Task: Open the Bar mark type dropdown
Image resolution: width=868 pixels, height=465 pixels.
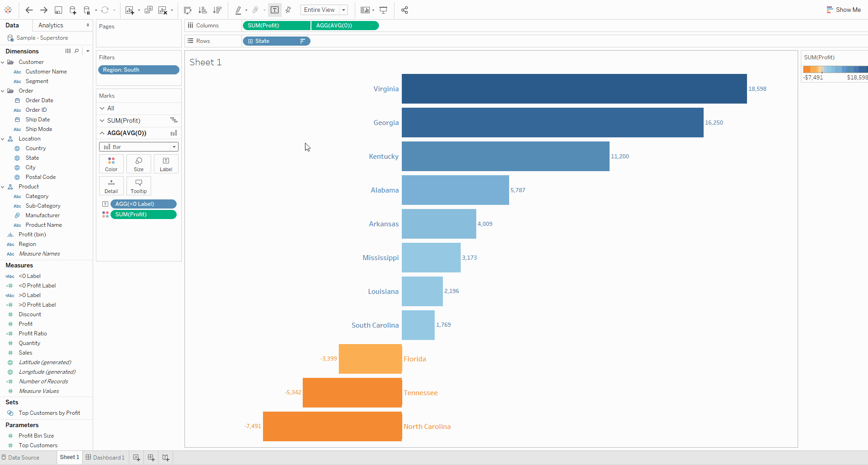Action: coord(139,147)
